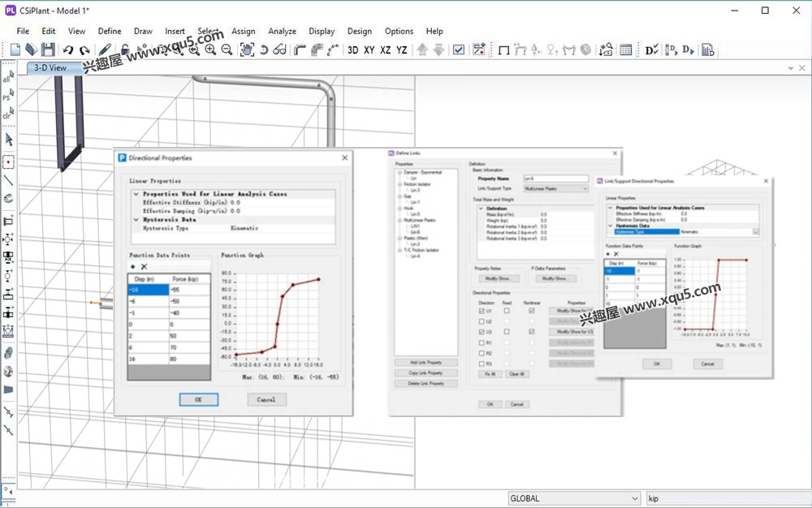
Task: Click the table grid toolbar icon
Action: coord(625,50)
